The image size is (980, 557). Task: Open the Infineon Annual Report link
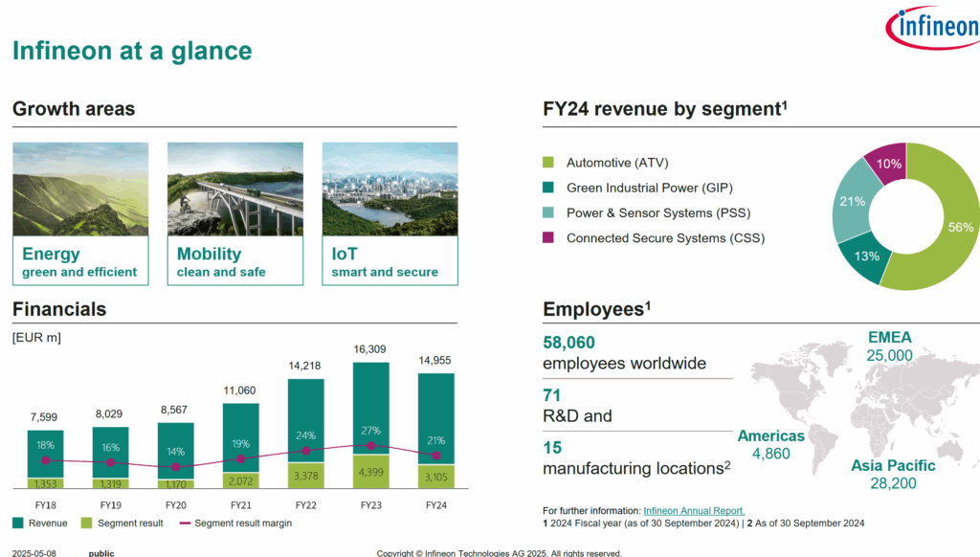694,511
